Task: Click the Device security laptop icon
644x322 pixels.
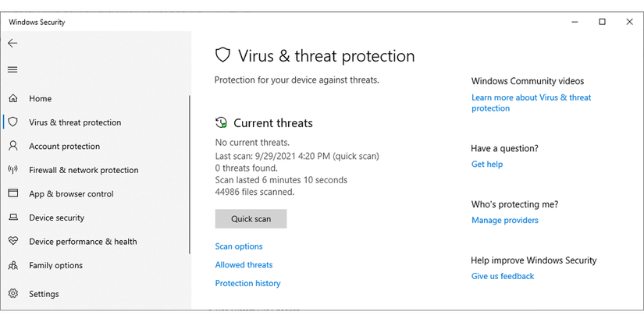Action: click(x=13, y=218)
